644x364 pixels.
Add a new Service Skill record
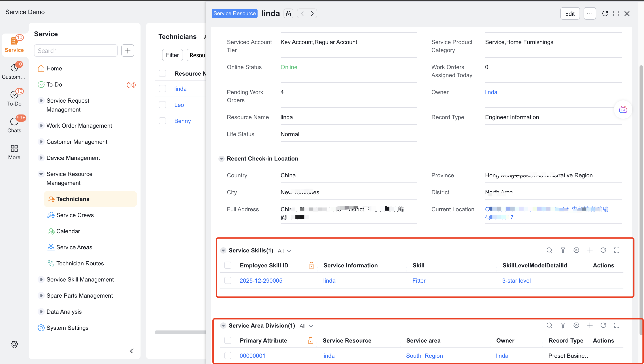tap(590, 250)
